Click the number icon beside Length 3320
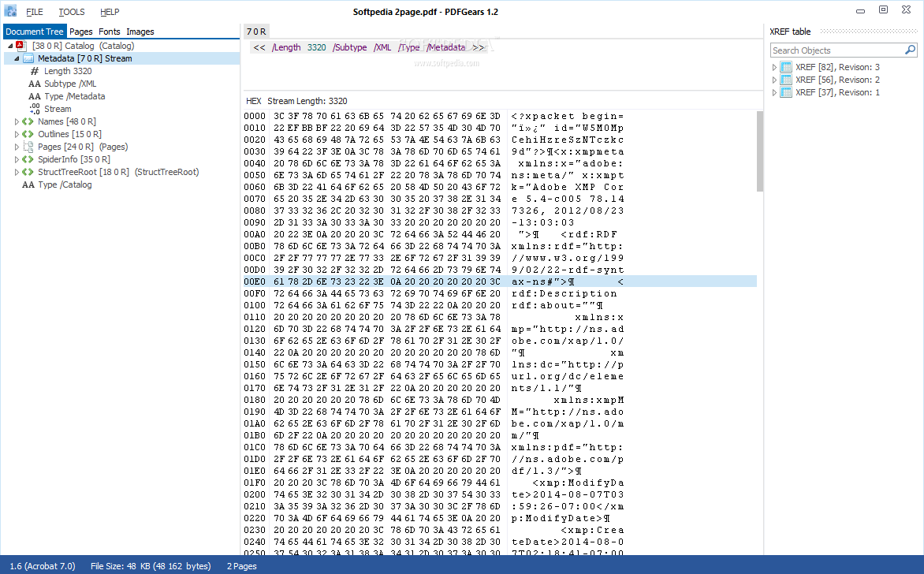The height and width of the screenshot is (574, 924). (x=34, y=71)
